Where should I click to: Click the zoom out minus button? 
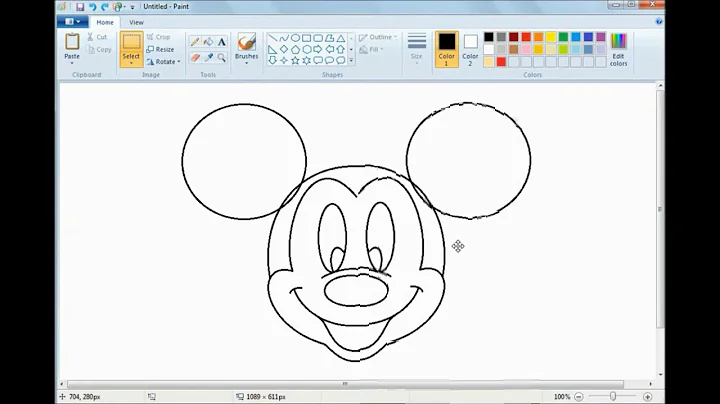(x=579, y=397)
